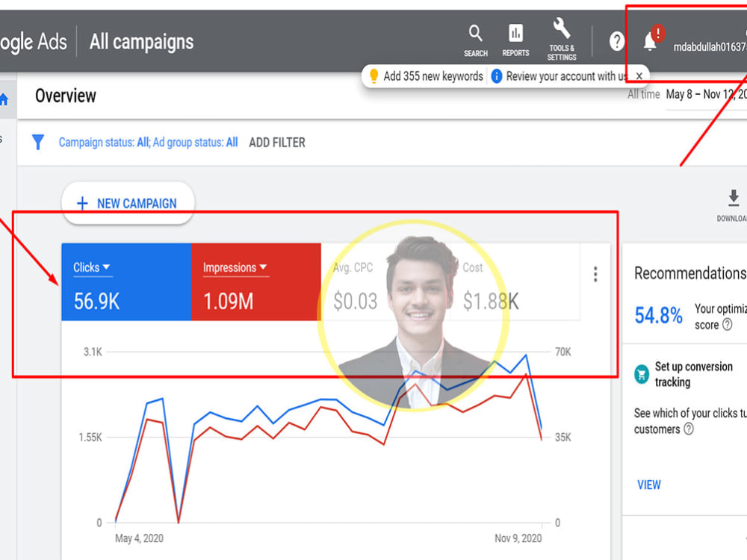
Task: Click the lightbulb keyword suggestion icon
Action: tap(374, 75)
